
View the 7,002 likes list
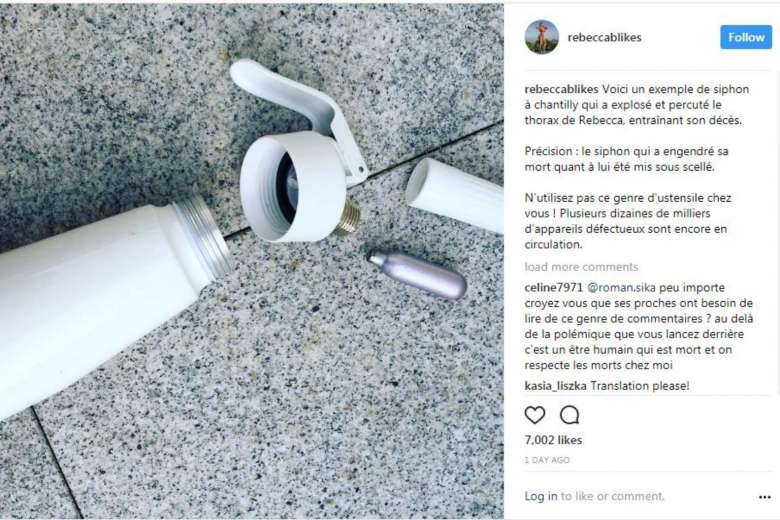553,440
